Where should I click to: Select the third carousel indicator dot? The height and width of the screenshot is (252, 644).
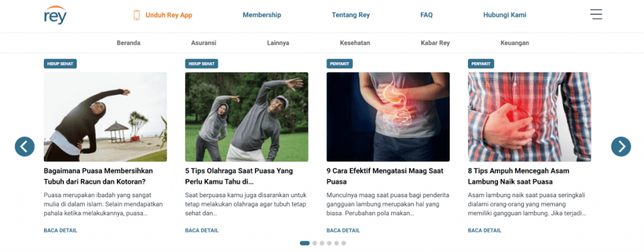322,243
